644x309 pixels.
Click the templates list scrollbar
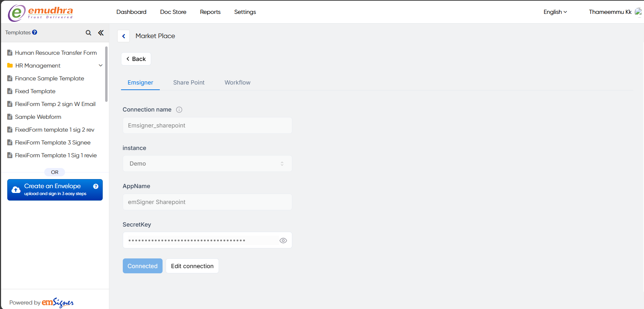tap(106, 74)
